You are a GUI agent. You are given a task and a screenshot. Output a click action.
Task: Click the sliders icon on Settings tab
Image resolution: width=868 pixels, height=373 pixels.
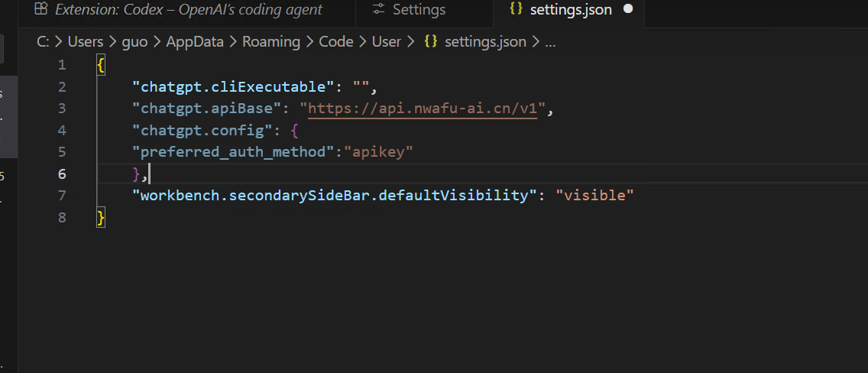378,10
